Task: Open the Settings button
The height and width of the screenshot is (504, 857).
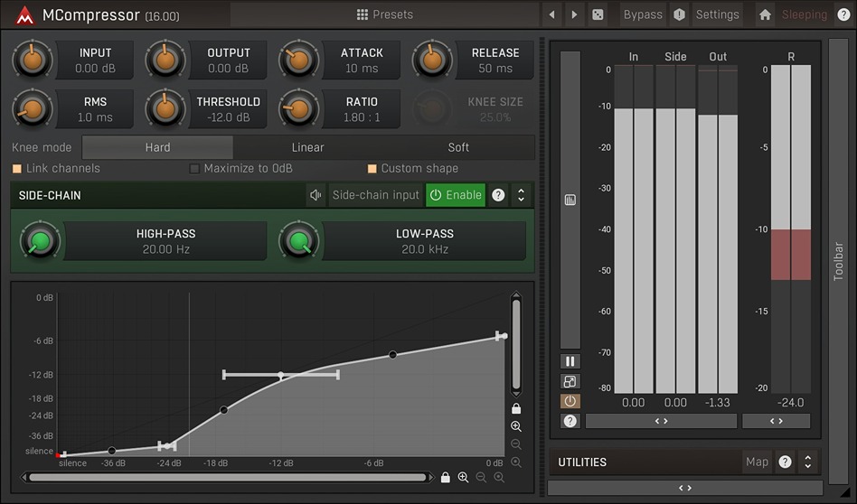Action: [x=717, y=14]
